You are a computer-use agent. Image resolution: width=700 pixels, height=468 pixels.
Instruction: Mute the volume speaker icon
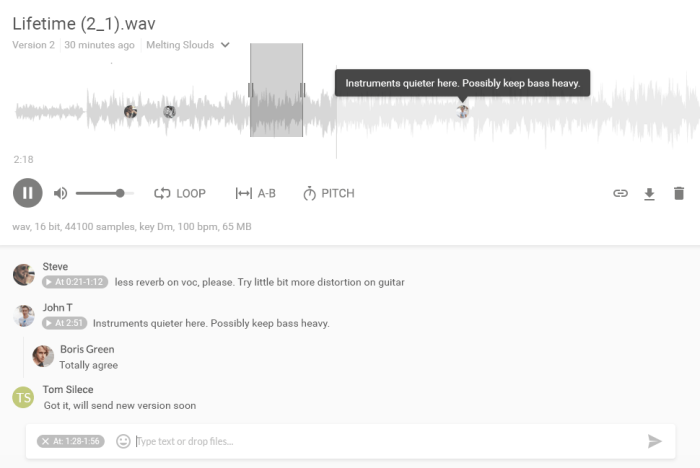tap(60, 193)
